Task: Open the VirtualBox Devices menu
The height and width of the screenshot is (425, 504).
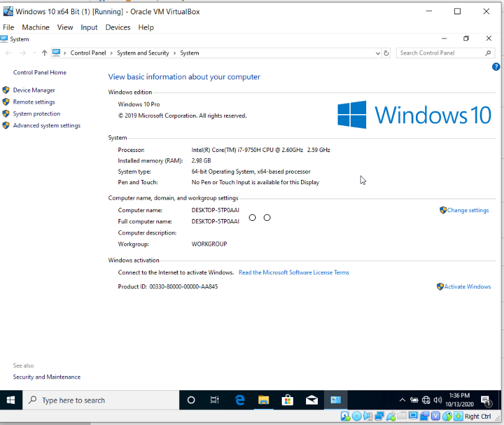Action: [x=118, y=27]
